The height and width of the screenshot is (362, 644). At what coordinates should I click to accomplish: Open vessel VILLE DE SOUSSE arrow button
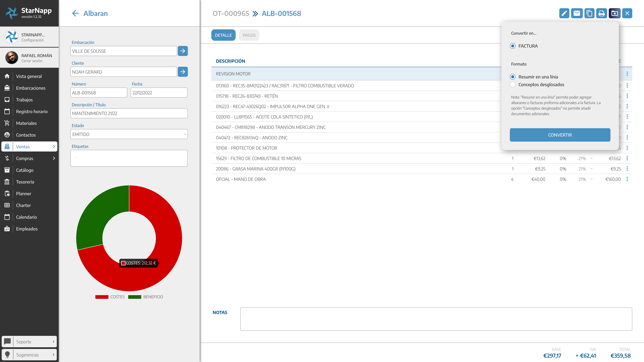(183, 51)
